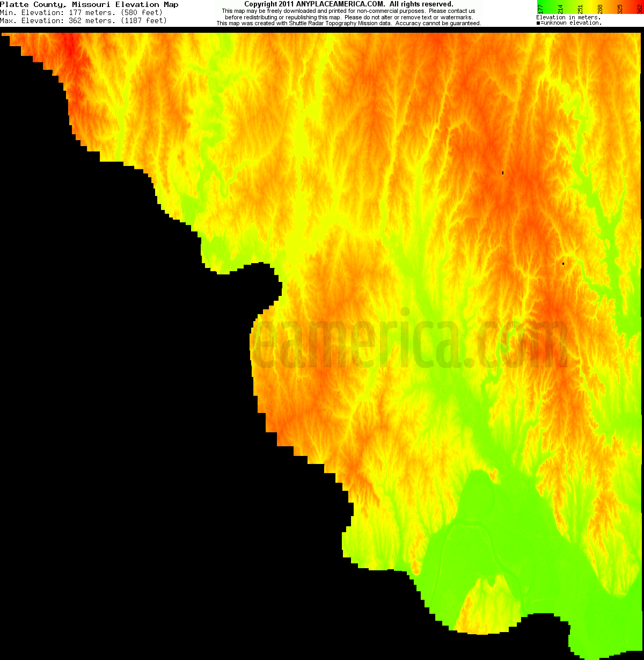Image resolution: width=644 pixels, height=660 pixels.
Task: Click the unknown elevation black square symbol
Action: pos(539,23)
